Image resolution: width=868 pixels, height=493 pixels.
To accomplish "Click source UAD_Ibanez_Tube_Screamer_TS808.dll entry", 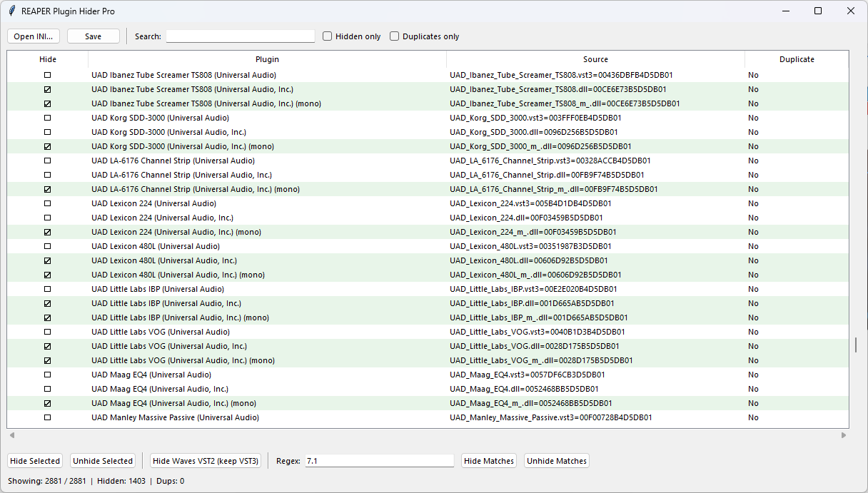I will [x=558, y=89].
